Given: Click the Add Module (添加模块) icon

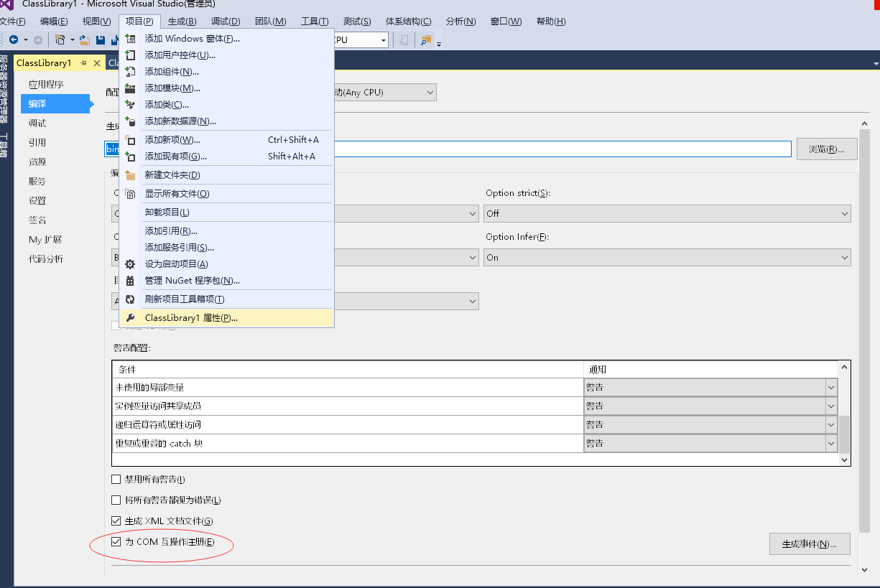Looking at the screenshot, I should [x=130, y=88].
